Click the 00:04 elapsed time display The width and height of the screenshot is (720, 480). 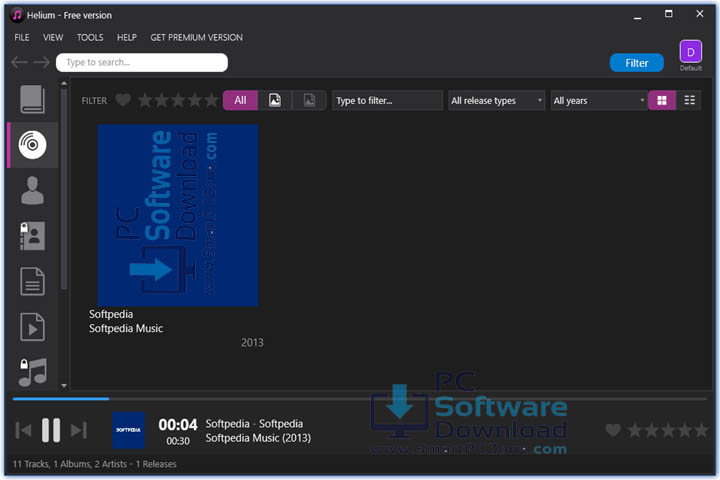click(178, 424)
